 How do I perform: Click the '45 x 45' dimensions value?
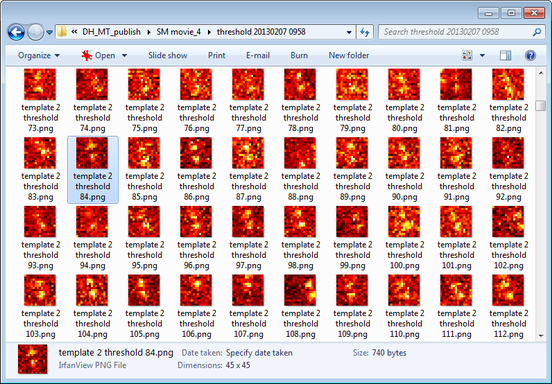click(238, 365)
